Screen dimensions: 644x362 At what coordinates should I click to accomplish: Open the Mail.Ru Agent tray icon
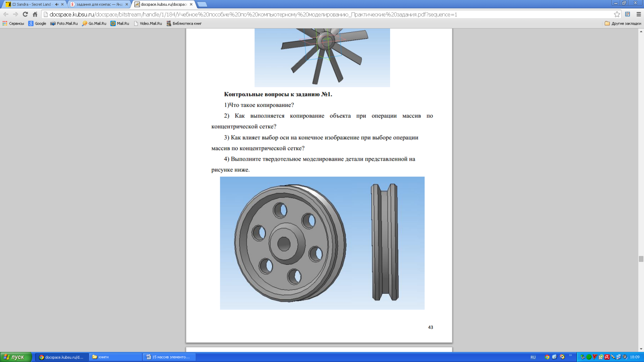pyautogui.click(x=589, y=357)
